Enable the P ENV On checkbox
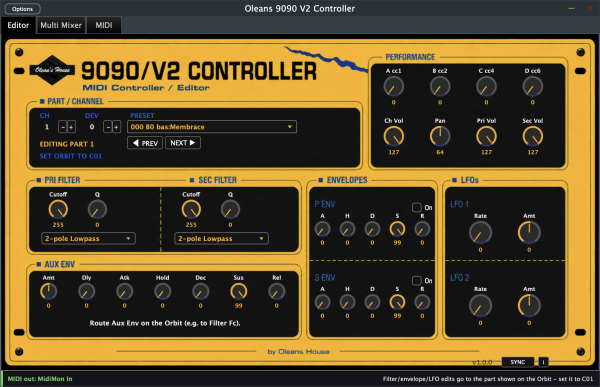 coord(416,207)
